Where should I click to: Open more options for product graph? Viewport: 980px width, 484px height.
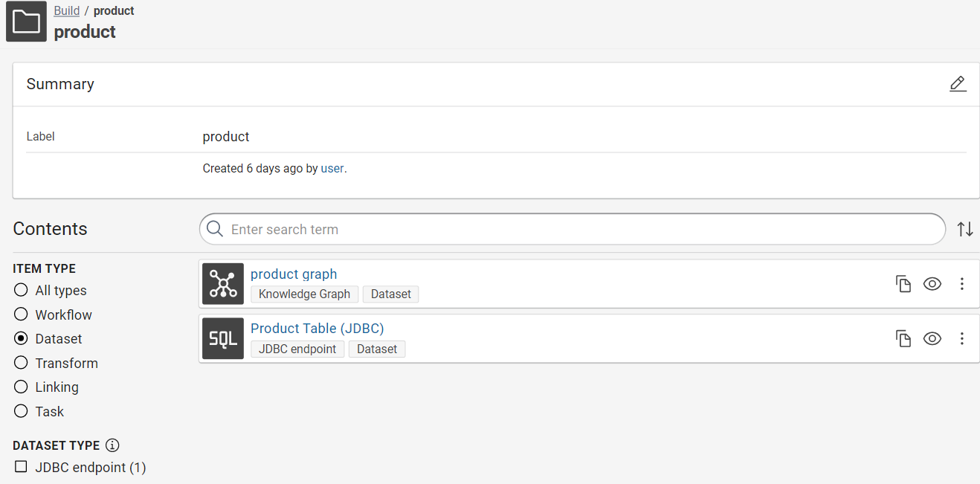pos(961,284)
